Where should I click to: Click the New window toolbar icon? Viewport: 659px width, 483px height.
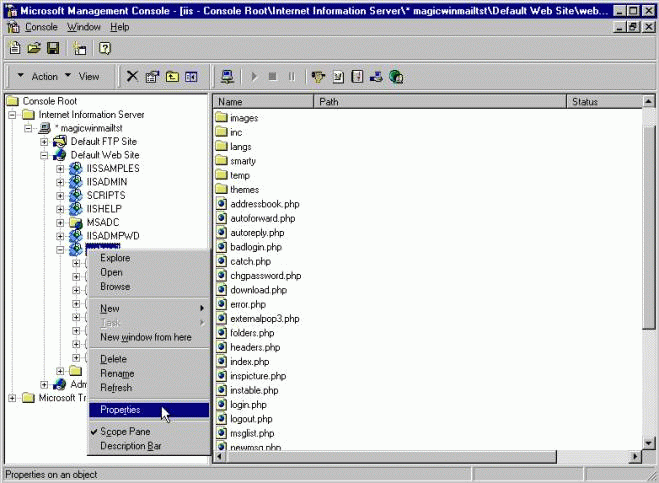pyautogui.click(x=79, y=48)
